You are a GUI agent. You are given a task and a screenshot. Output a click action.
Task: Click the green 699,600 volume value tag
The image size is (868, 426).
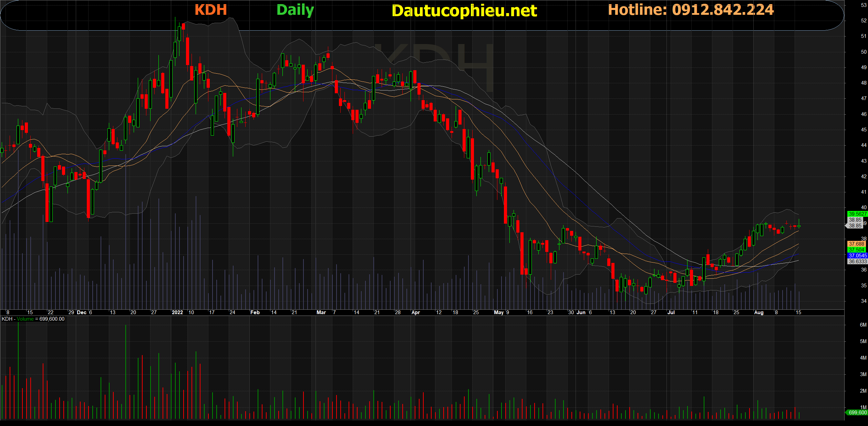click(x=857, y=412)
